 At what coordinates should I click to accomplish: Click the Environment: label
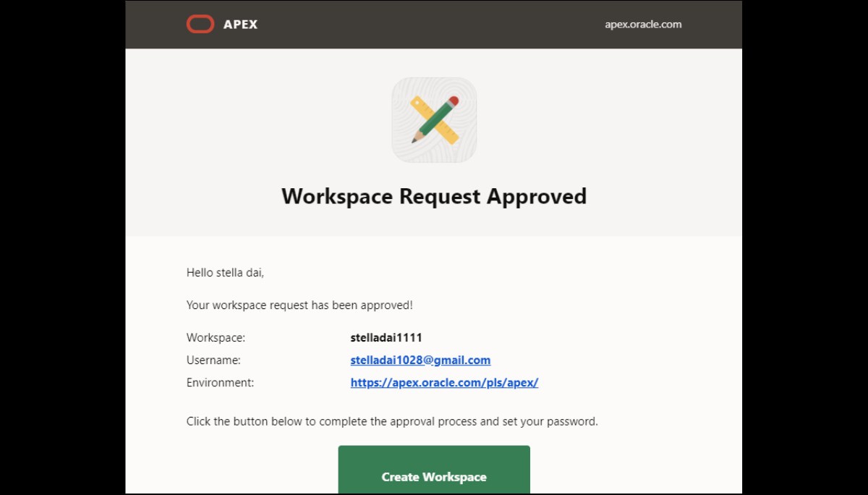[220, 383]
